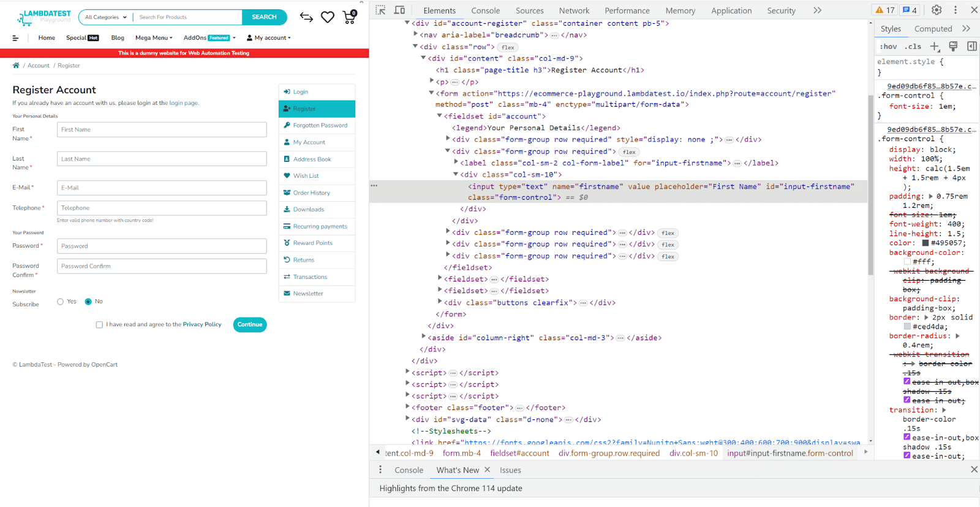The height and width of the screenshot is (507, 980).
Task: Check the Privacy Policy agreement checkbox
Action: pos(99,325)
